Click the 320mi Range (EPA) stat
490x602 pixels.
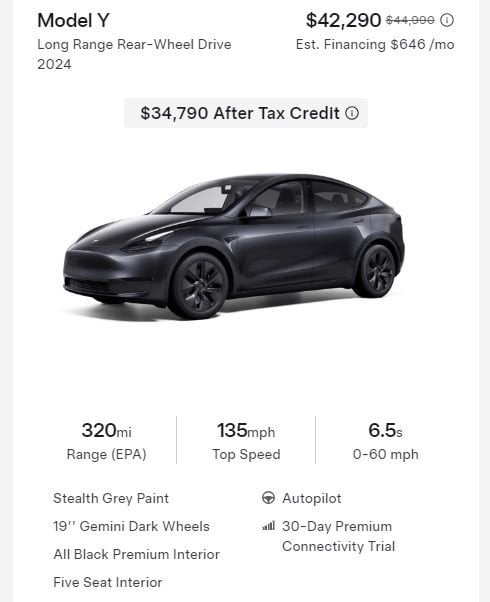click(106, 441)
